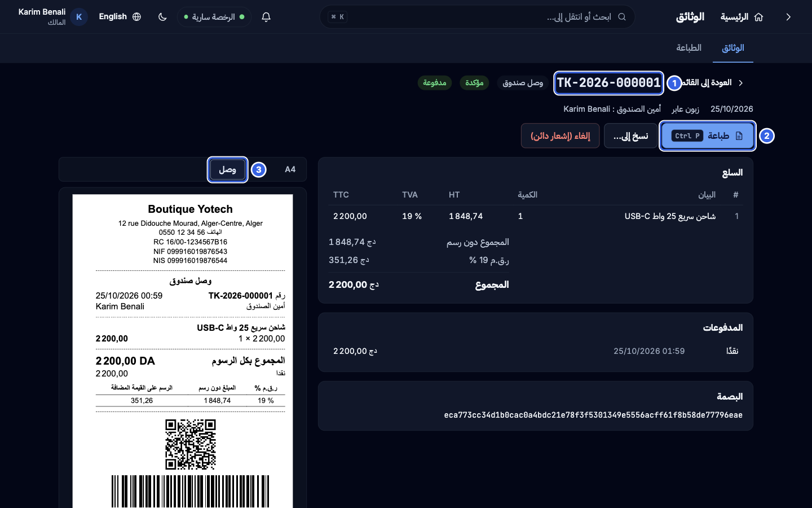Click the document number TK-2026-000001 heading

608,83
